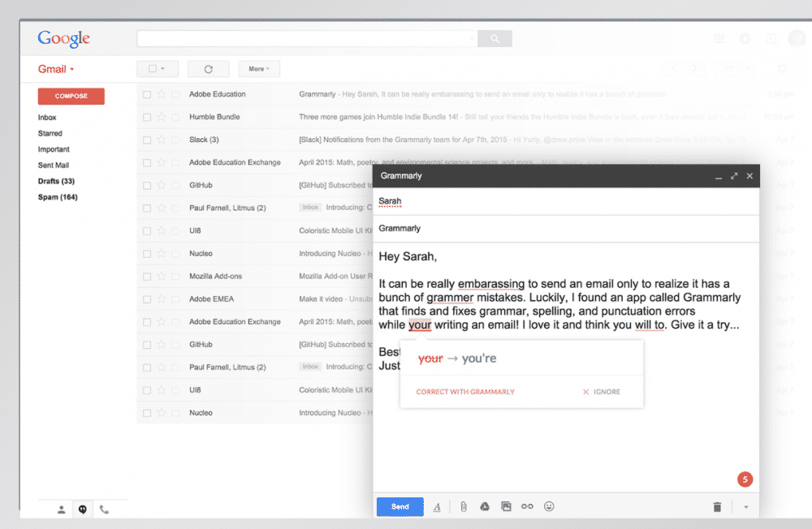Go to Starred messages
The width and height of the screenshot is (812, 529).
tap(50, 134)
